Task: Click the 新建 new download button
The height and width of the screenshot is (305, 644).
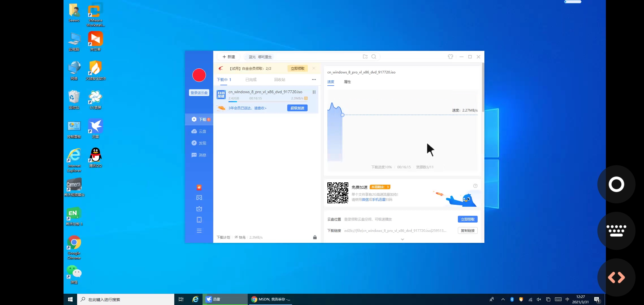Action: coord(229,57)
